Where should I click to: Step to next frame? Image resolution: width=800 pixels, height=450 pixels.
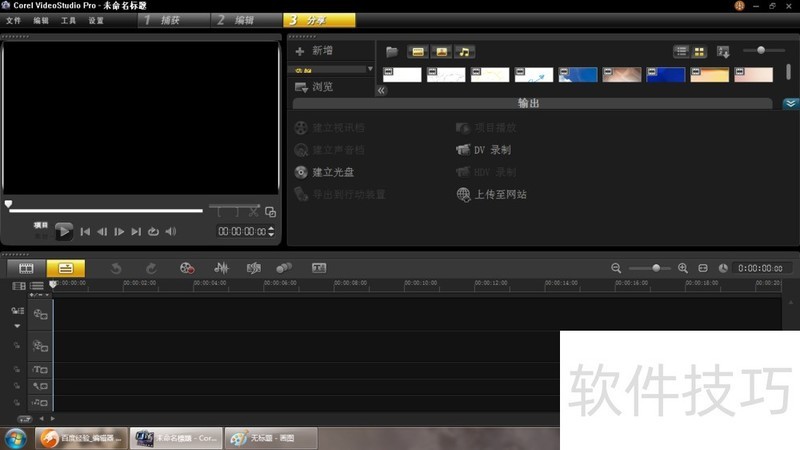(x=119, y=232)
